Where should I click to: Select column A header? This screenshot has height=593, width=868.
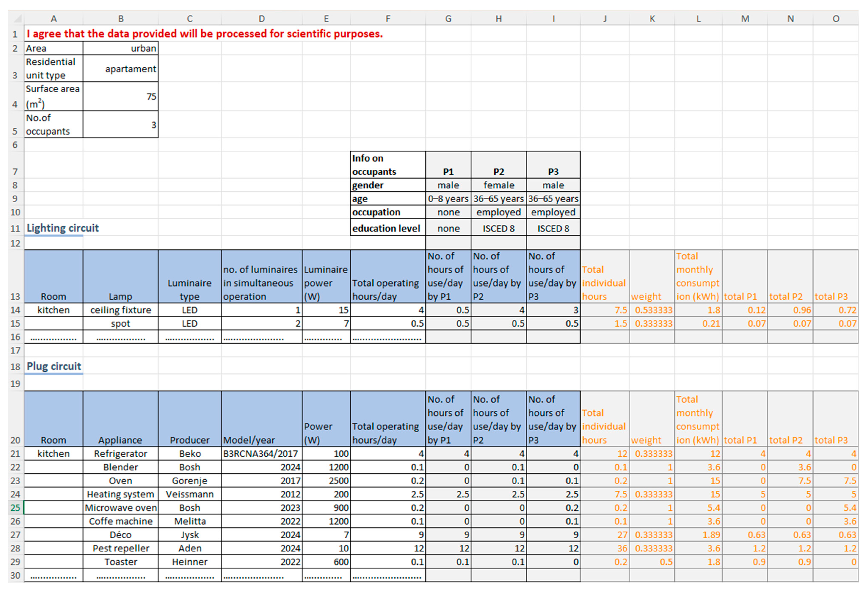click(53, 19)
